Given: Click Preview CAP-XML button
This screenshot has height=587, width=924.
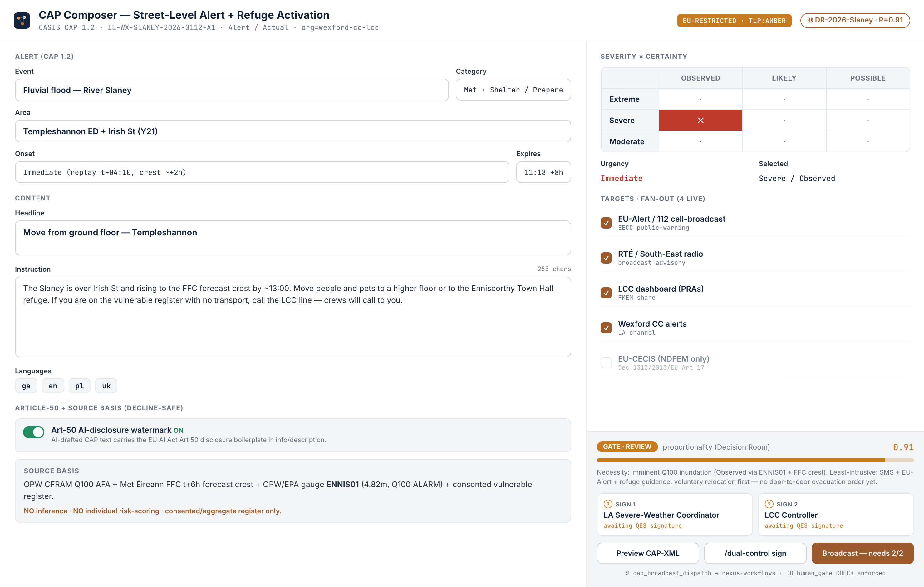Looking at the screenshot, I should pyautogui.click(x=648, y=553).
